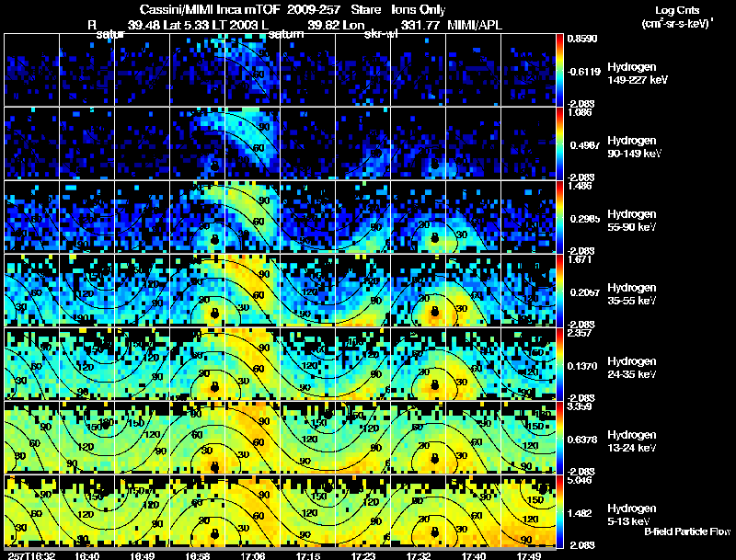
Task: Select the 'Hydrogen 24-35 keV' row label
Action: [632, 368]
